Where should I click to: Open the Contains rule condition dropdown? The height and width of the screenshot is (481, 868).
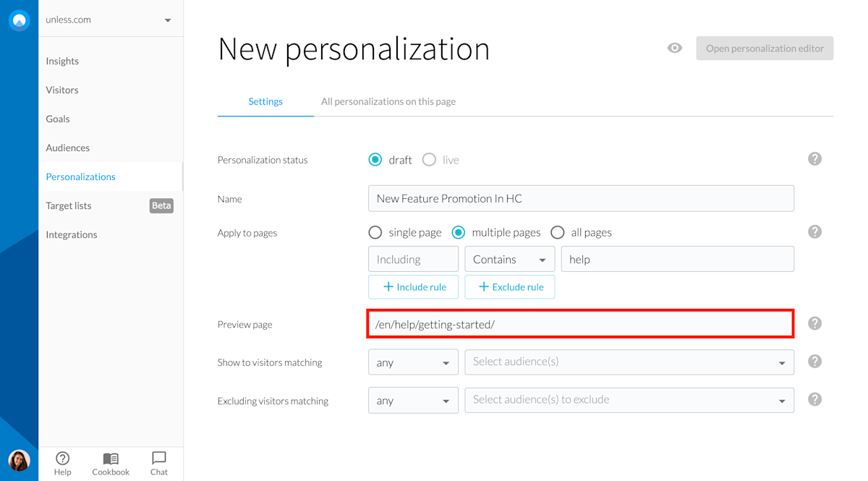point(509,260)
